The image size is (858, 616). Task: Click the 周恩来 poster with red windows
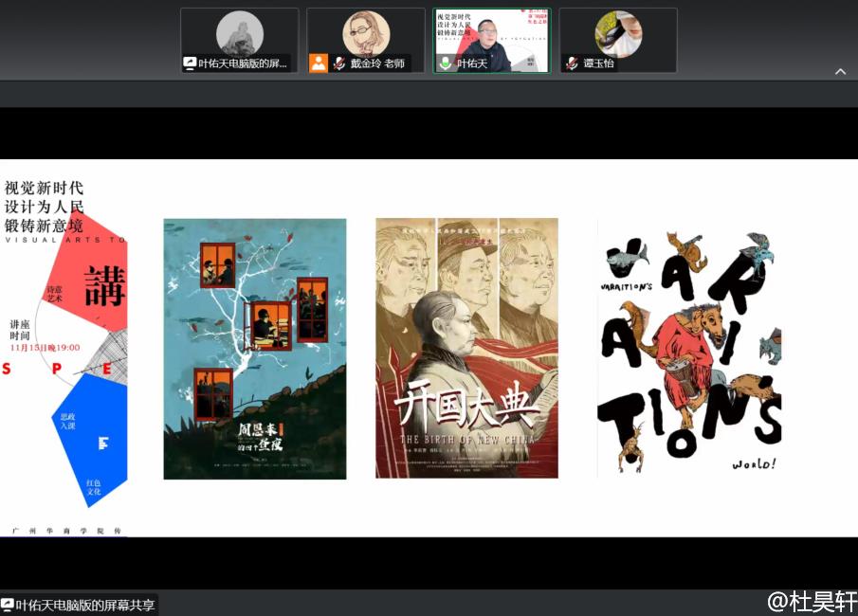point(254,349)
